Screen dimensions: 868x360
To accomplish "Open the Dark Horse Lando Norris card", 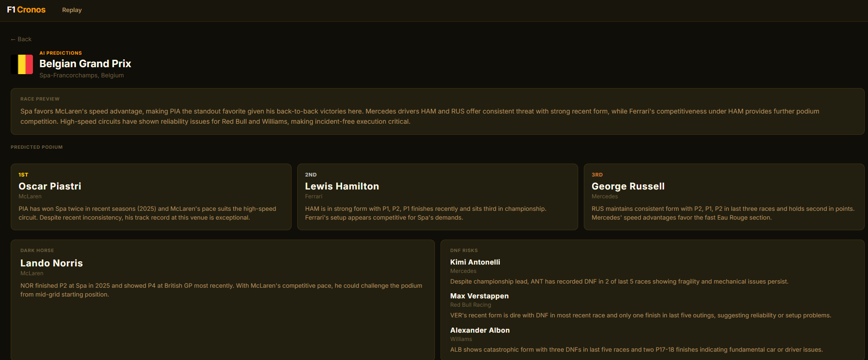I will point(223,300).
